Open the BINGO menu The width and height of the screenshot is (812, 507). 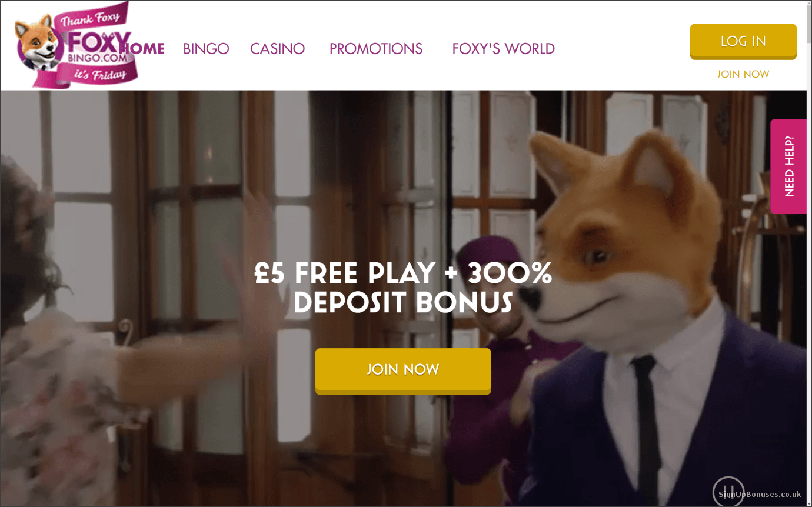click(206, 48)
